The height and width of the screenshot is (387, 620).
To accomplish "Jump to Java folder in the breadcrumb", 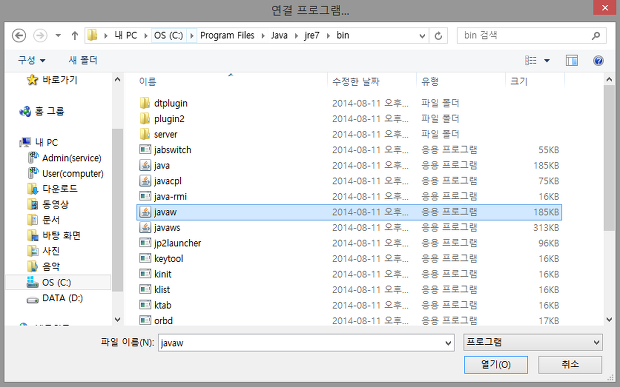I will (x=279, y=36).
